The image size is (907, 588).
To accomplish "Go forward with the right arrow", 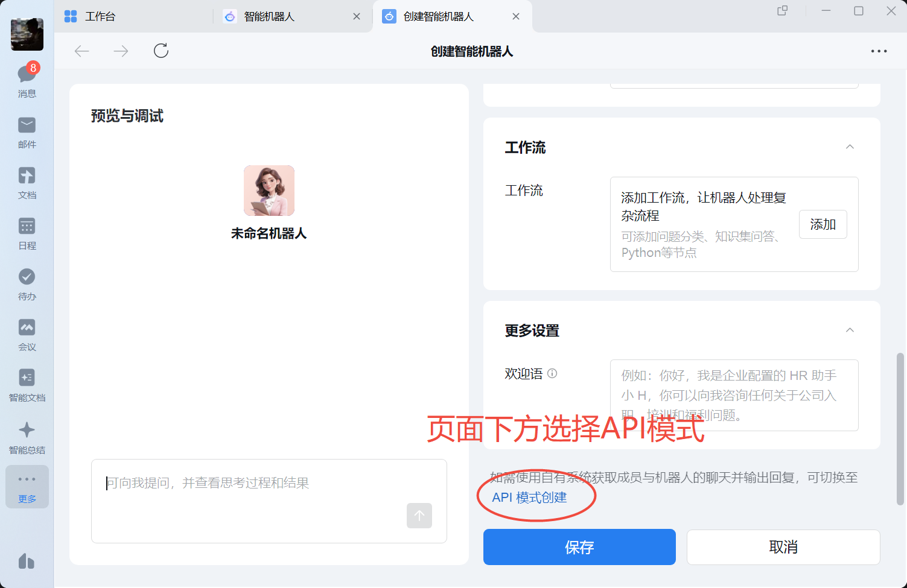I will (x=121, y=51).
